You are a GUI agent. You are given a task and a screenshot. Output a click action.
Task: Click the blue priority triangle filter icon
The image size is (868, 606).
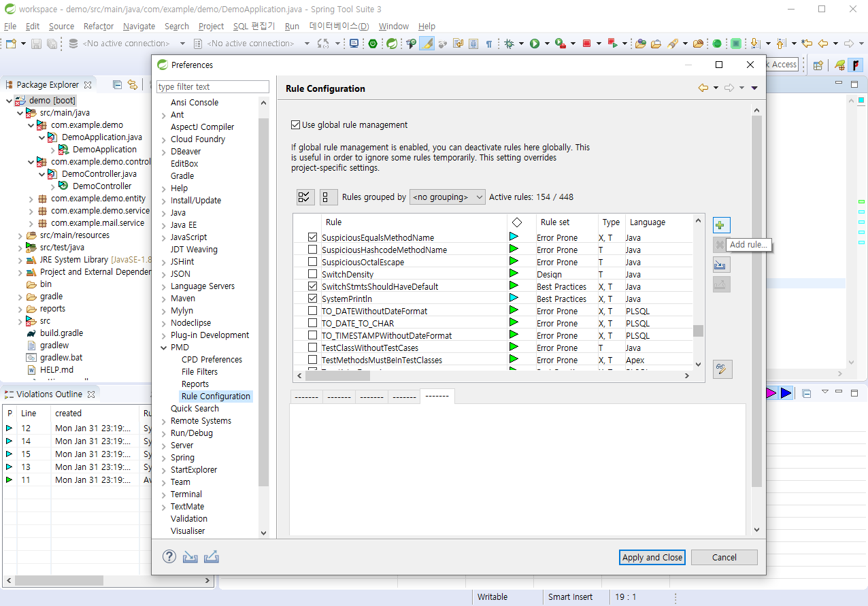pyautogui.click(x=786, y=393)
